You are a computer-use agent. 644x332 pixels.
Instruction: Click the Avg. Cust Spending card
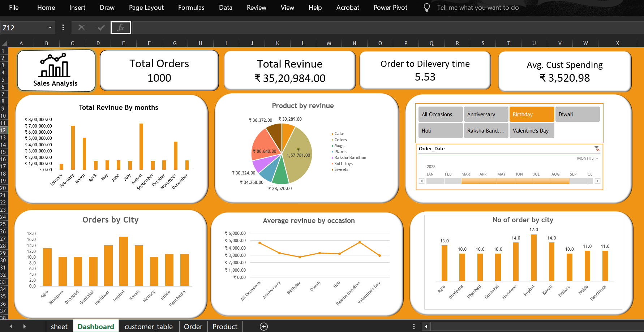point(565,71)
